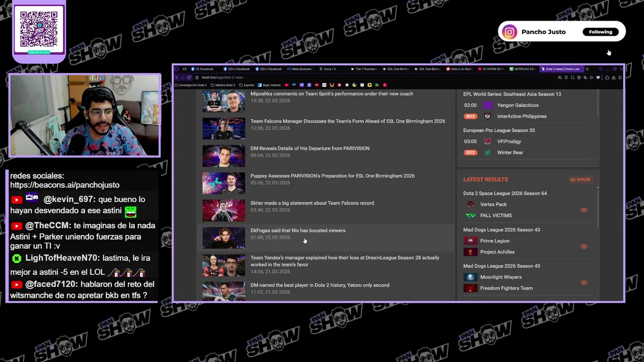Open Team Falcons Manager Discusses article

pyautogui.click(x=348, y=121)
